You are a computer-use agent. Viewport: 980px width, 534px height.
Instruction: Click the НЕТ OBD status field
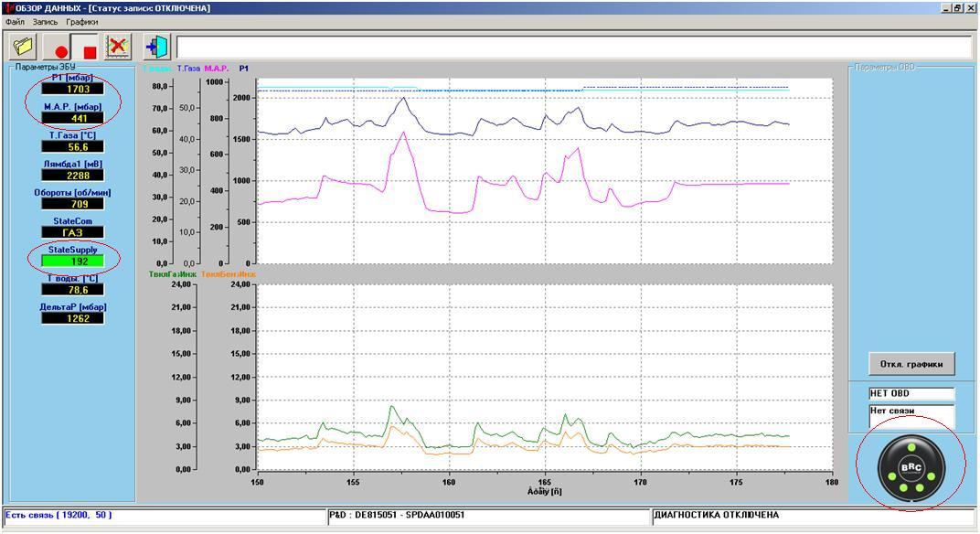[x=911, y=393]
